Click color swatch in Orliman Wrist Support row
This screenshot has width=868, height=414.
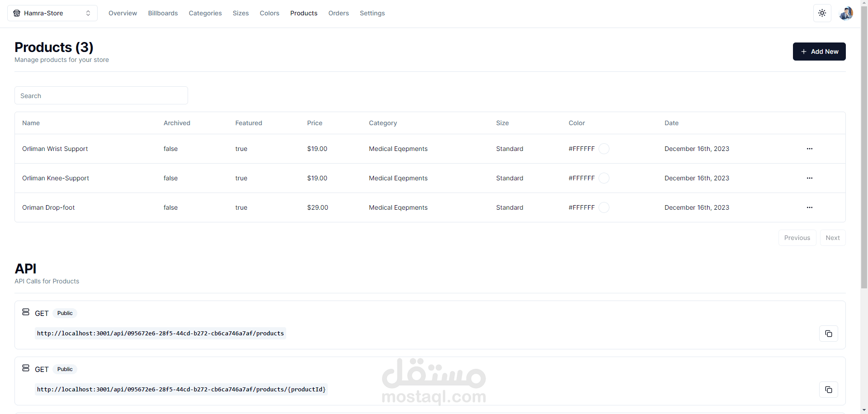coord(604,149)
